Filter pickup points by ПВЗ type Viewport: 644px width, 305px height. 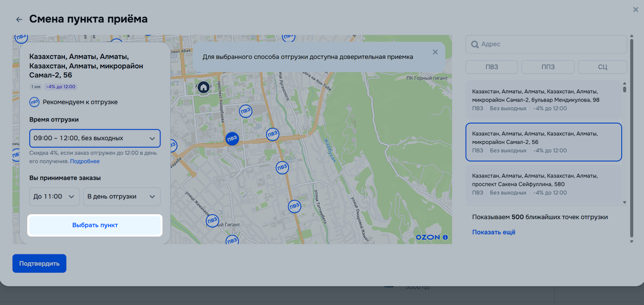pyautogui.click(x=491, y=67)
